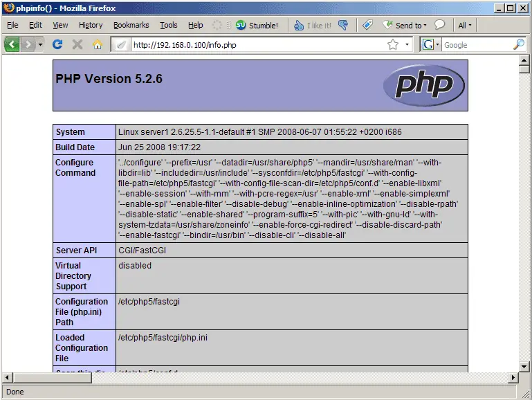Bookmark this page with the star icon

392,44
